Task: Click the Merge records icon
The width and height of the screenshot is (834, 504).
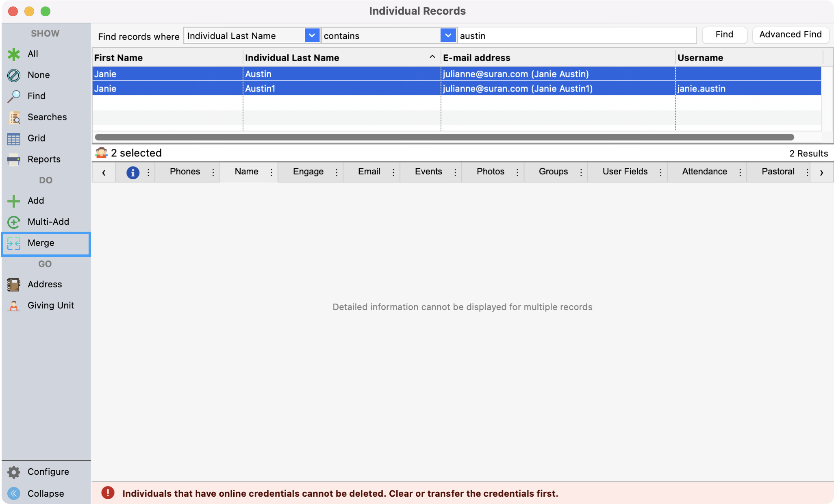Action: [x=14, y=243]
